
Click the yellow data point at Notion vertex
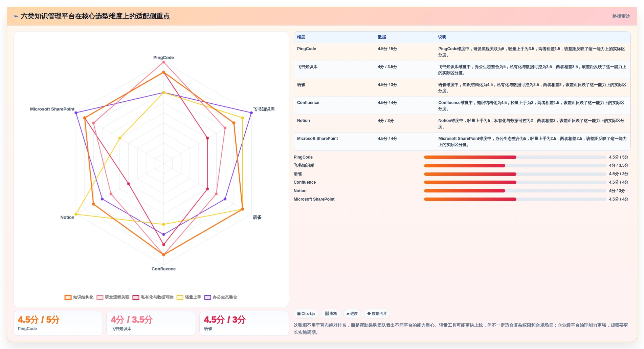(x=76, y=214)
